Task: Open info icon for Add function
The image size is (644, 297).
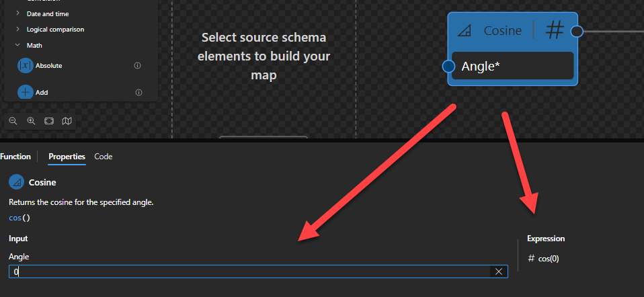Action: pos(138,93)
